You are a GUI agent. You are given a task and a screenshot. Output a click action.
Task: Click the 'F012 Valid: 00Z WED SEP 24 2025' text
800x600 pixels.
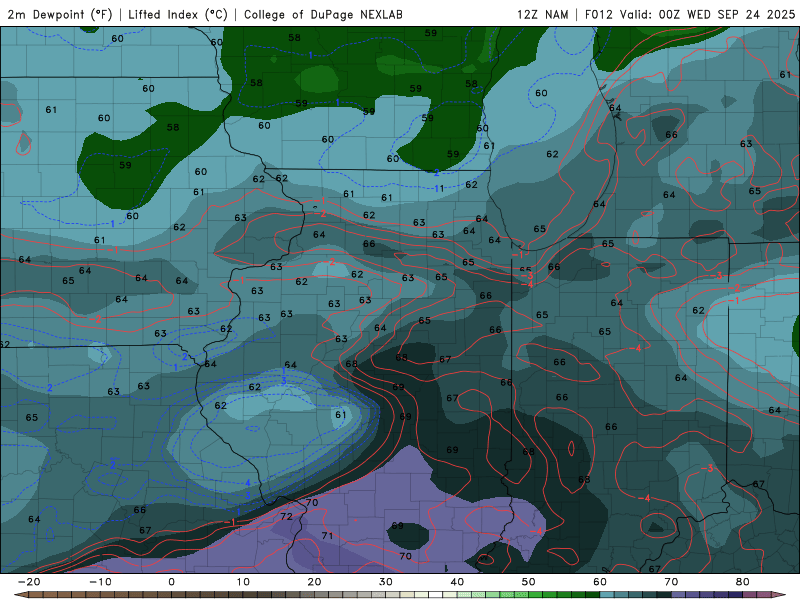pos(690,14)
